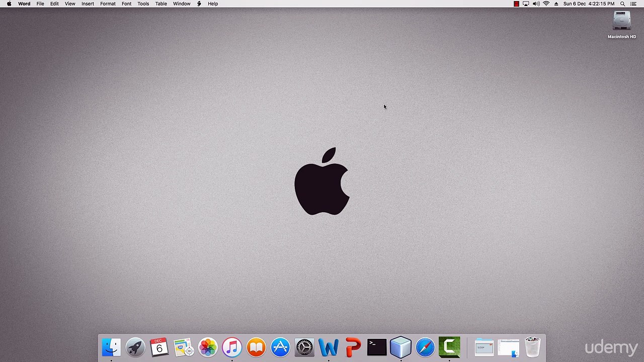Viewport: 644px width, 362px height.
Task: Open the red P presentation app
Action: click(x=353, y=347)
